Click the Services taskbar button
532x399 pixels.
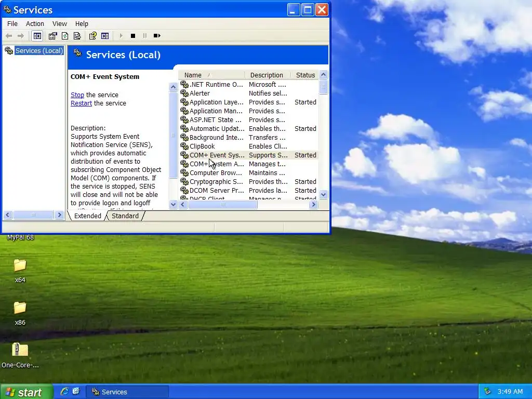point(127,392)
